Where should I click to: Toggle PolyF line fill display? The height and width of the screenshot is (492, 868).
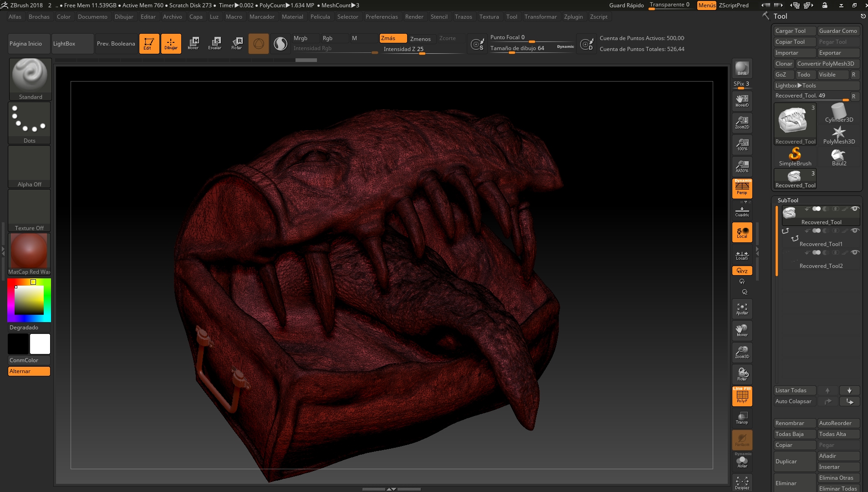(742, 396)
